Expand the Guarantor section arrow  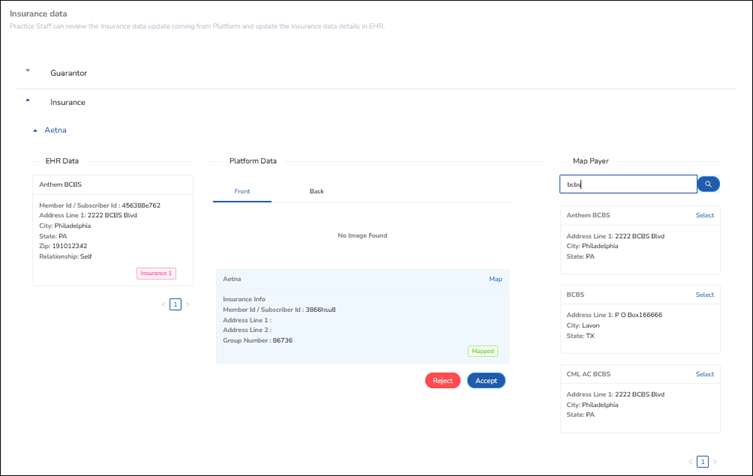[x=27, y=71]
